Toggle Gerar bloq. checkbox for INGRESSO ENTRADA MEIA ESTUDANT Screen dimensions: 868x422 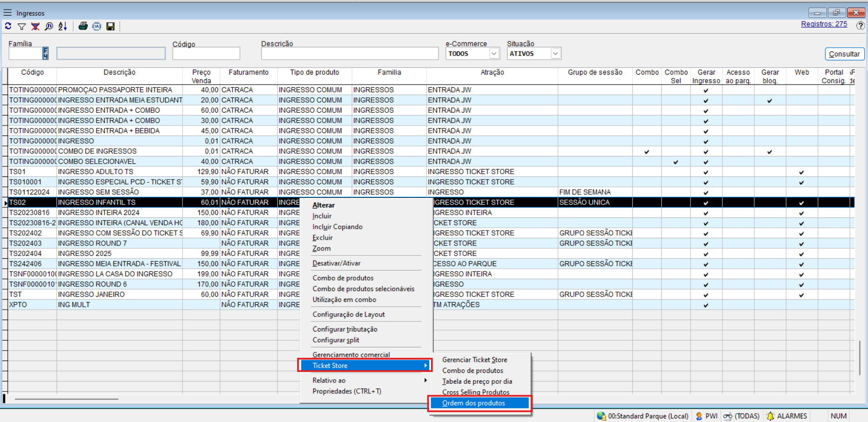769,100
